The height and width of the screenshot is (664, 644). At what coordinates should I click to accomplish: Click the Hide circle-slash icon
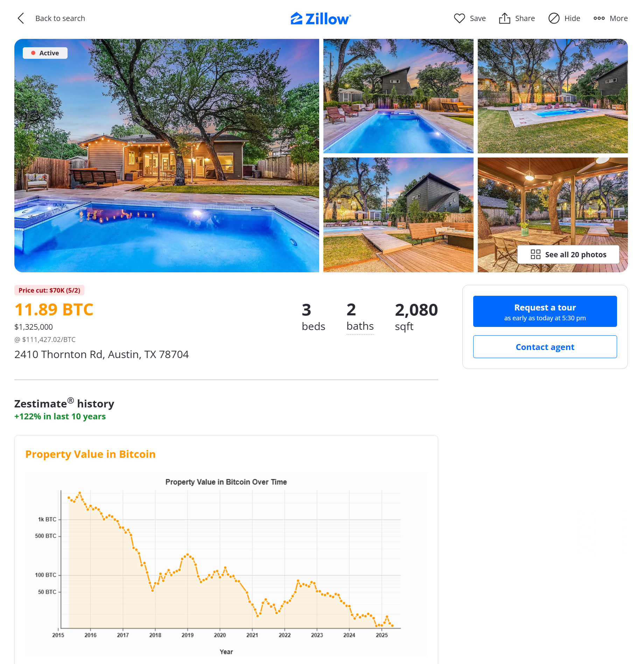point(554,18)
